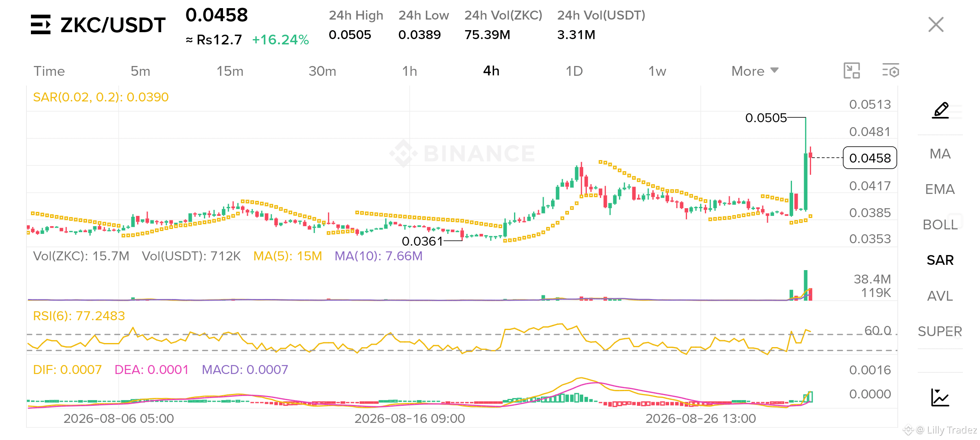Enable the SUPER indicator

(940, 331)
